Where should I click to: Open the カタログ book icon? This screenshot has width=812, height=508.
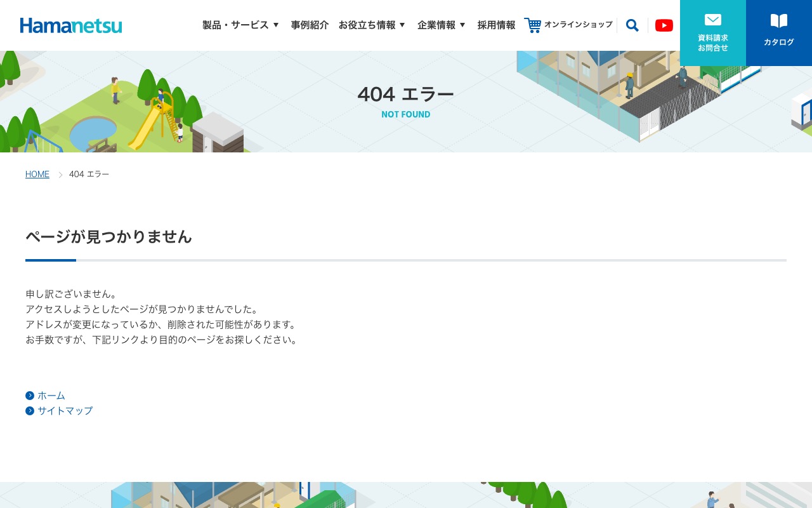pos(778,22)
